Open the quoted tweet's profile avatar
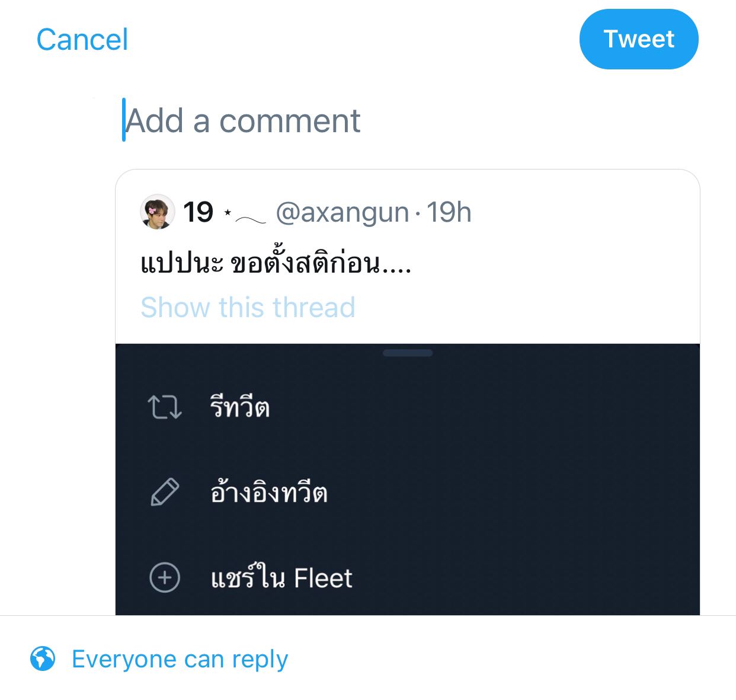736x700 pixels. tap(157, 212)
